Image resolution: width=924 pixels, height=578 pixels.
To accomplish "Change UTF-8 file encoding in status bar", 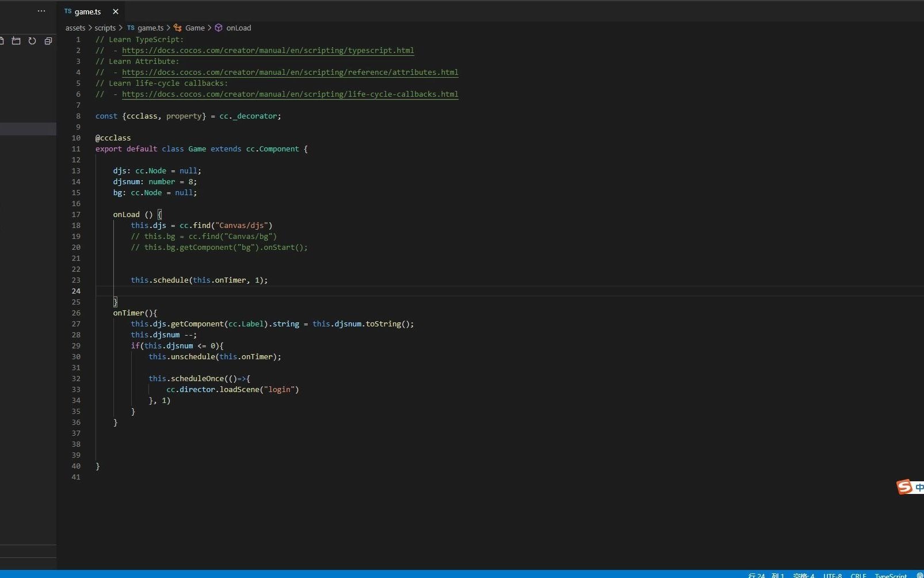I will [x=833, y=575].
